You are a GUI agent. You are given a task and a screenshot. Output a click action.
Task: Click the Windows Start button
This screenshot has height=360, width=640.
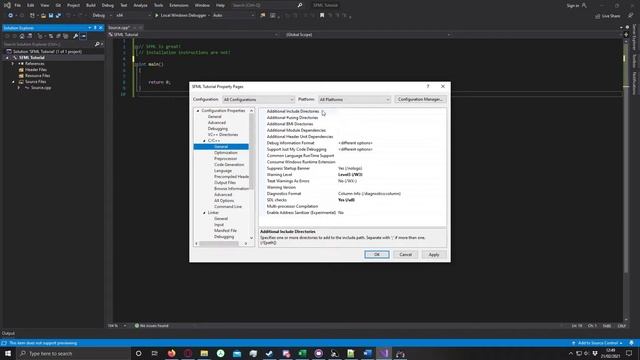tap(8, 353)
